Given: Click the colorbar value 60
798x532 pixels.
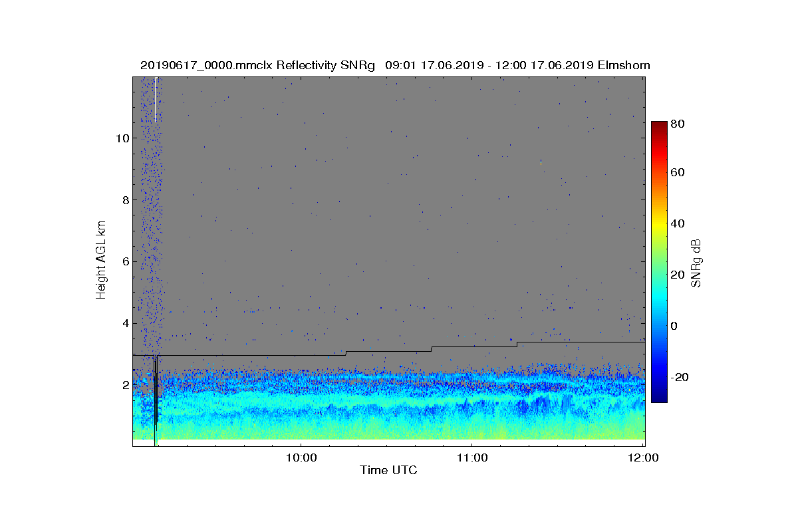Looking at the screenshot, I should tap(678, 173).
